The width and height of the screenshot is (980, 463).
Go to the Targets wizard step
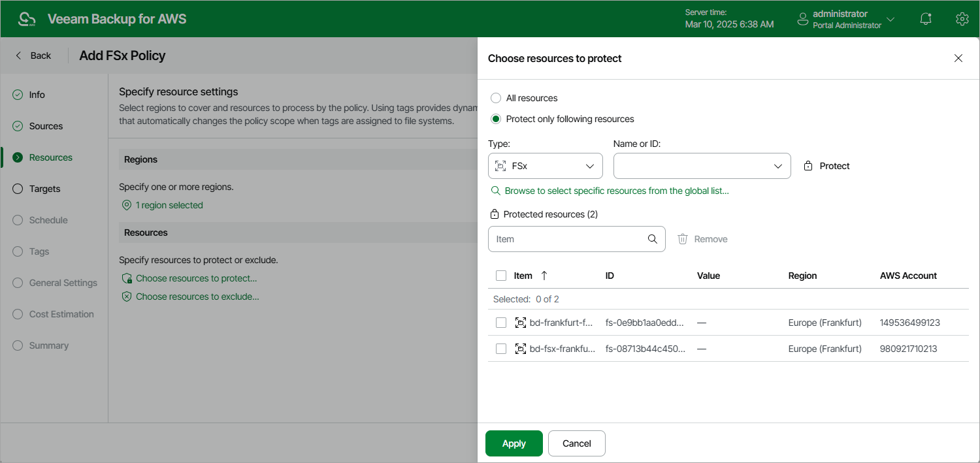click(x=44, y=189)
